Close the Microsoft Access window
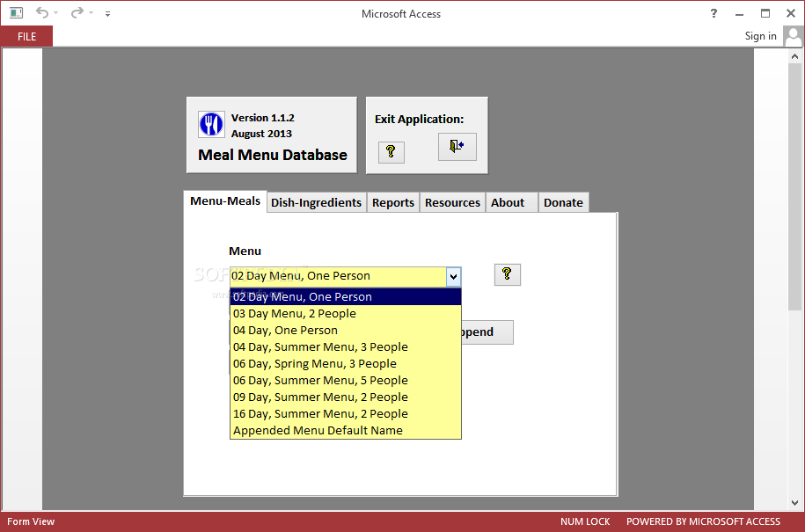The image size is (805, 532). [x=791, y=13]
